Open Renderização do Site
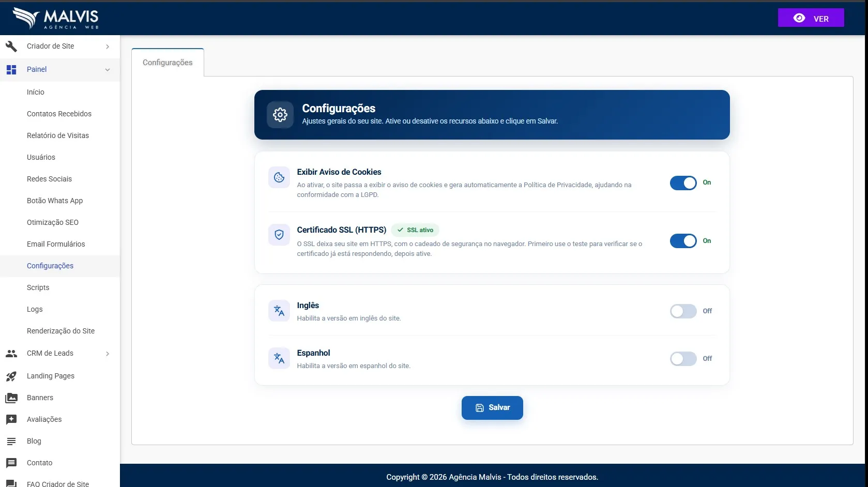868x487 pixels. [x=60, y=331]
